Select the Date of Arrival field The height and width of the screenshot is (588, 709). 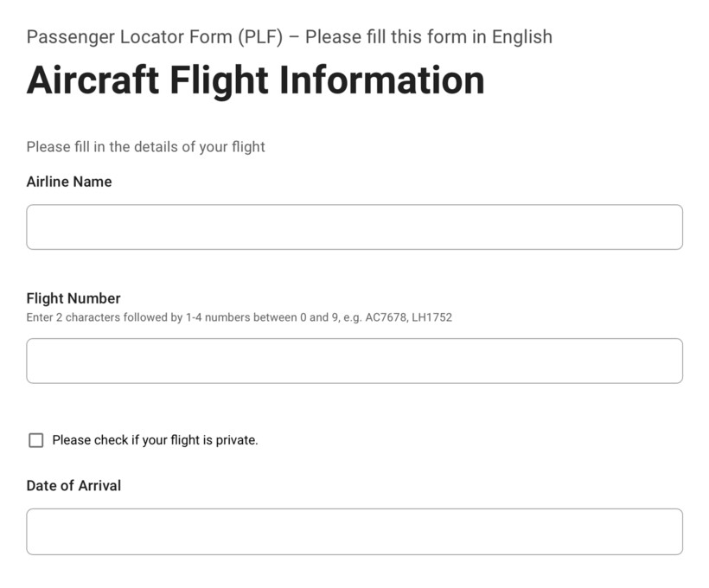(354, 531)
